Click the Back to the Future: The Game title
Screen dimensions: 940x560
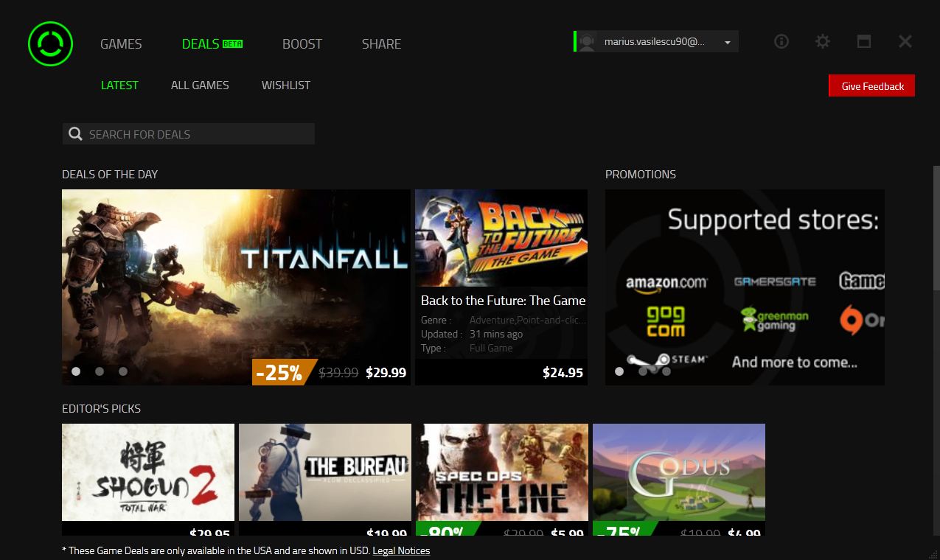(503, 300)
